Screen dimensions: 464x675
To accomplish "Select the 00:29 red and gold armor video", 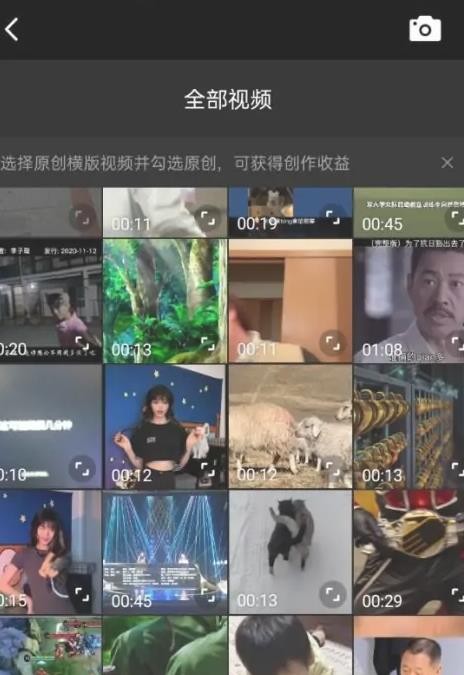I will 409,552.
